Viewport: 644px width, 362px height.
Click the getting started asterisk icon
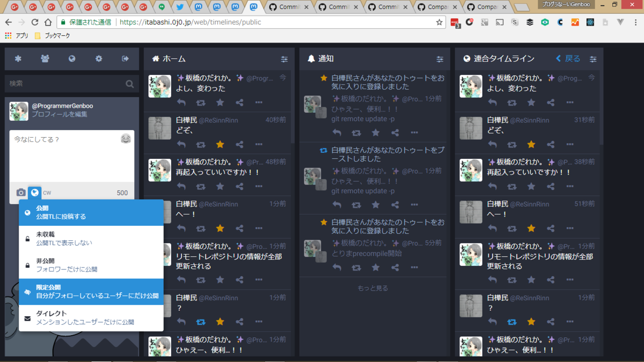[x=18, y=59]
